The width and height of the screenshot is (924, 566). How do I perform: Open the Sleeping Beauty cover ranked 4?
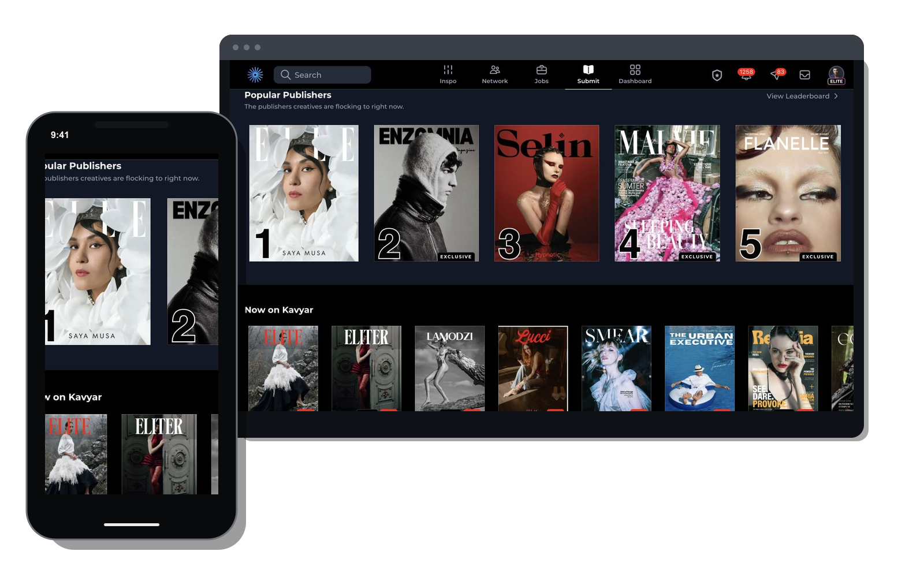tap(667, 193)
